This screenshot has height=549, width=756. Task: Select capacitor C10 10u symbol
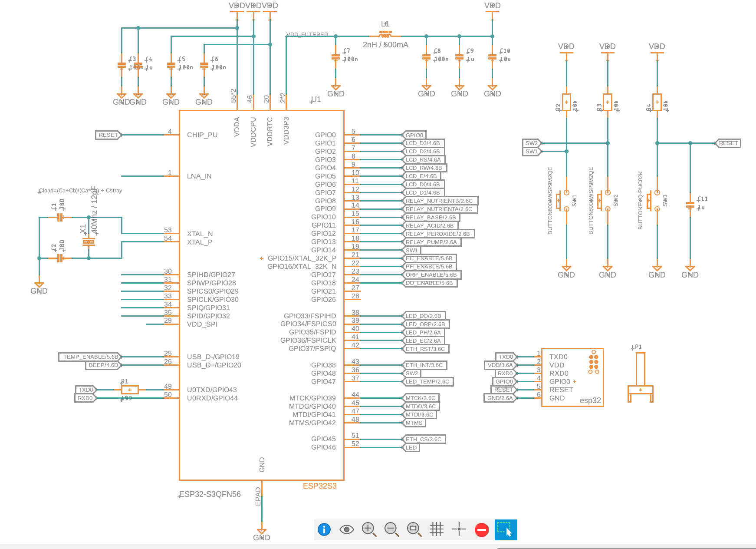point(492,57)
